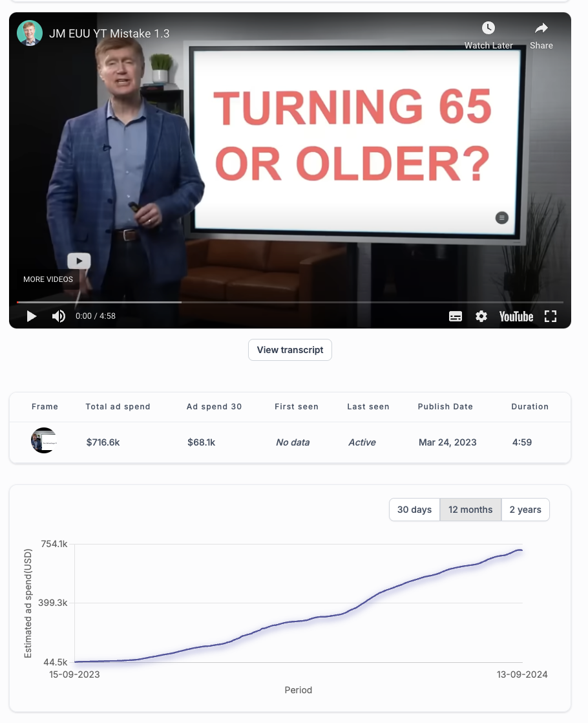The width and height of the screenshot is (588, 723).
Task: Open the frame thumbnail in the table
Action: 43,440
